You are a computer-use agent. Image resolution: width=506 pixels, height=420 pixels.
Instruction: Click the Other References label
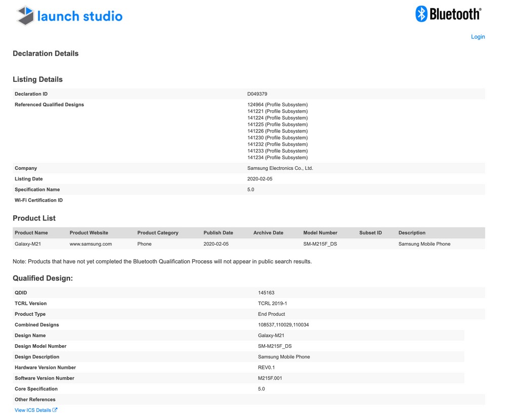click(35, 399)
